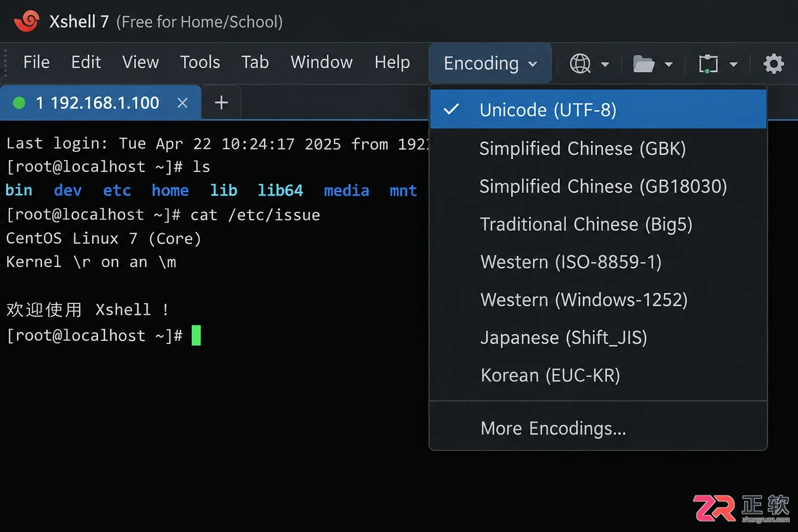Click the Xshell logo icon
Screen dimensions: 798x532
tap(27, 21)
